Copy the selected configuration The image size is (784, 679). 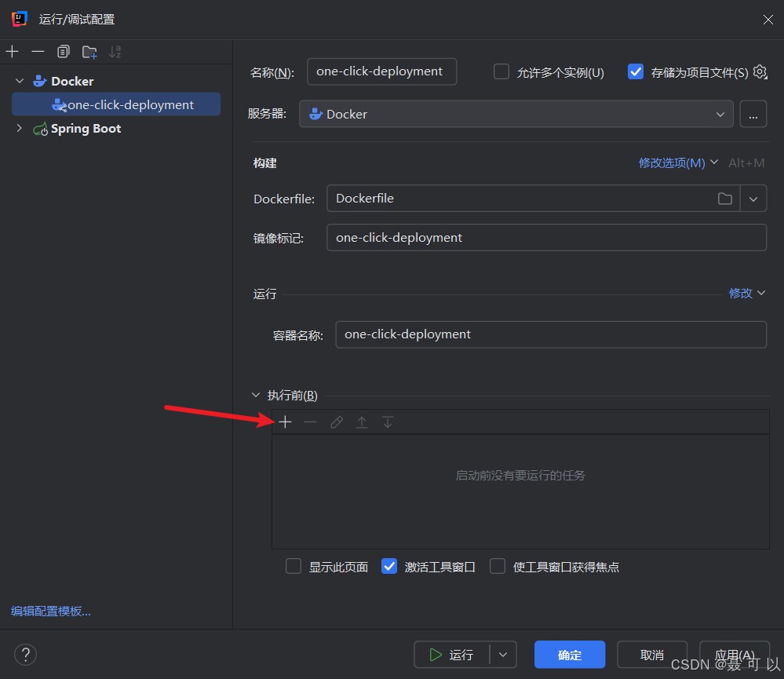point(64,52)
